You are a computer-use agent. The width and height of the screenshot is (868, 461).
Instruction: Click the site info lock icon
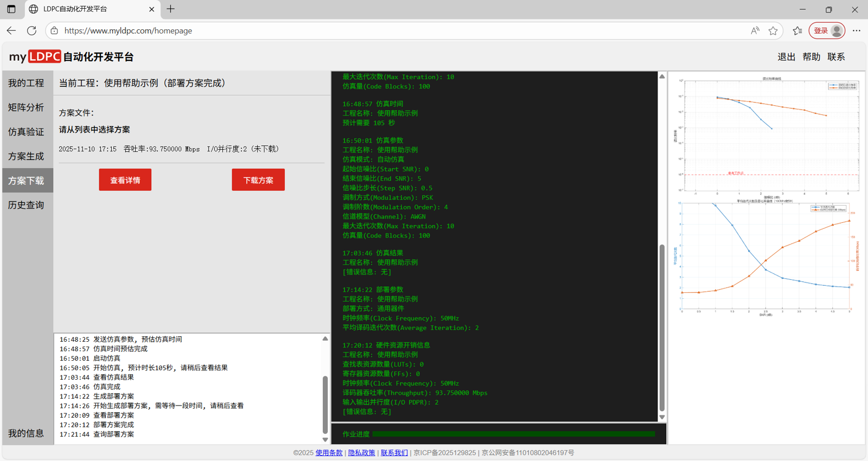pyautogui.click(x=54, y=31)
